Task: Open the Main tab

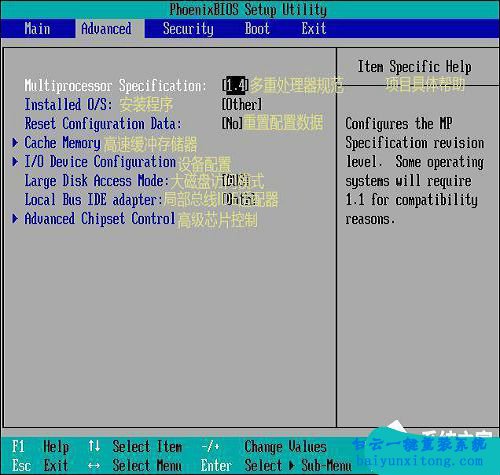Action: [37, 29]
